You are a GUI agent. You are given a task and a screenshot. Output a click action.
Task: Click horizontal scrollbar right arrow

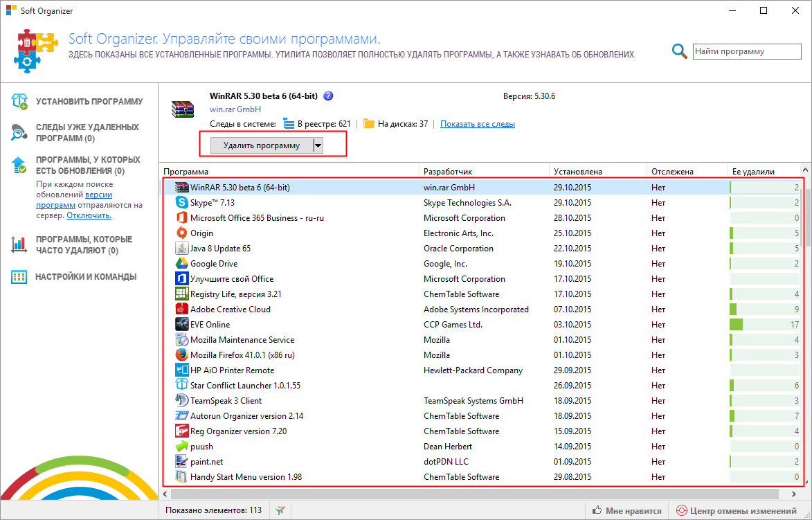point(795,494)
